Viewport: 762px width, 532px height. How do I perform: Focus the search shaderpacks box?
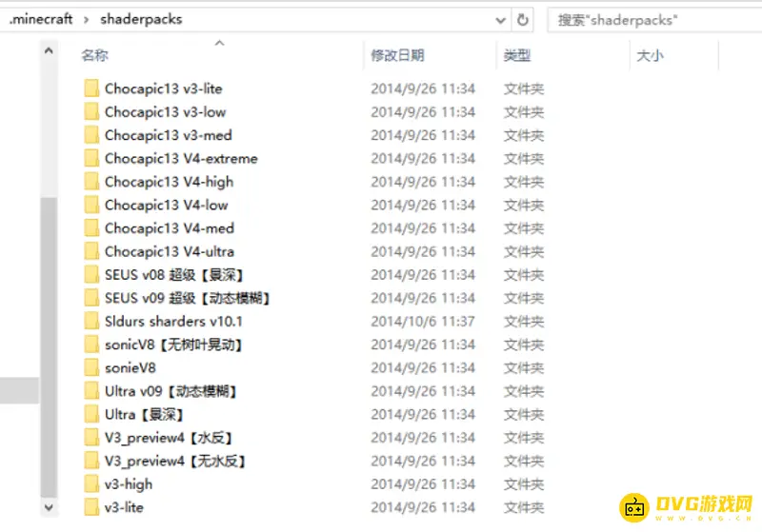point(654,20)
